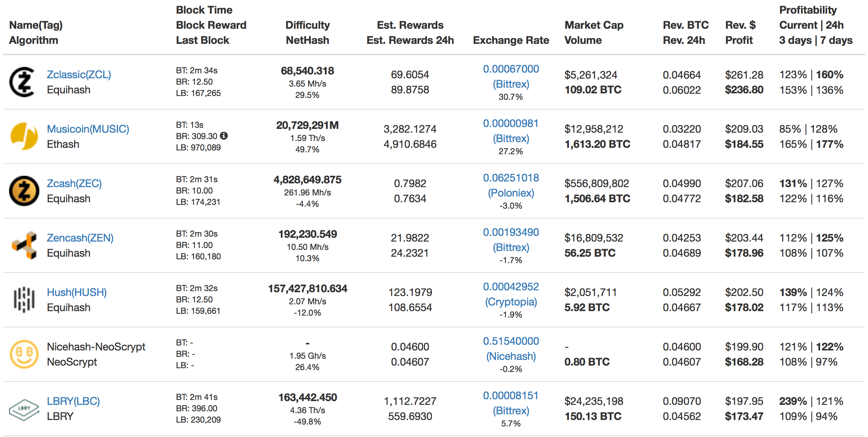
Task: Click Hush volume 5.92 BTC
Action: pos(587,308)
